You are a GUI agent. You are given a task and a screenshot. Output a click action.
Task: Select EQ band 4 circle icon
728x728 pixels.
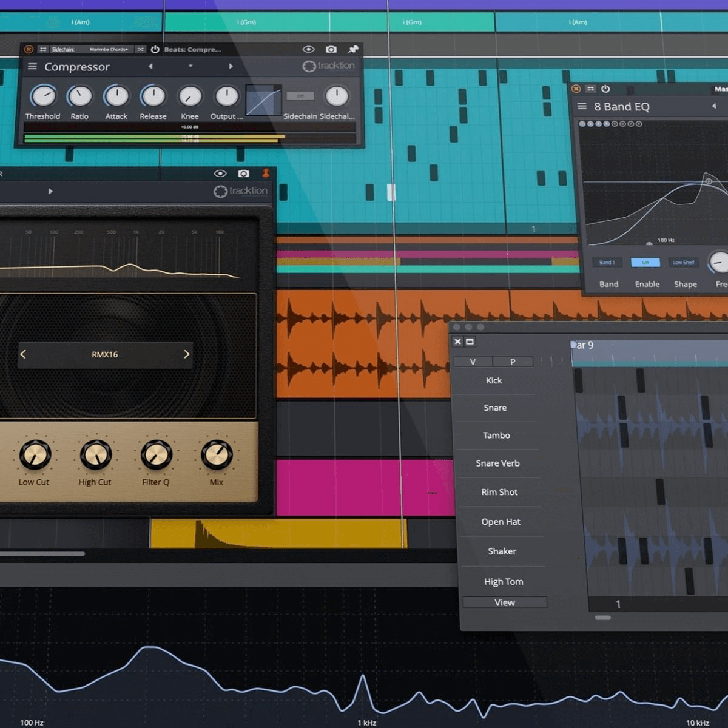click(607, 124)
